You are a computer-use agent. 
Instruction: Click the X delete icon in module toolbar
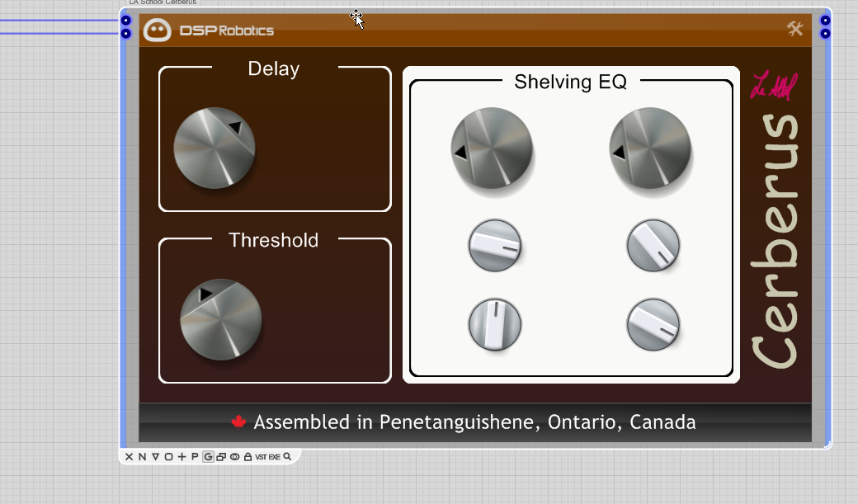point(130,456)
